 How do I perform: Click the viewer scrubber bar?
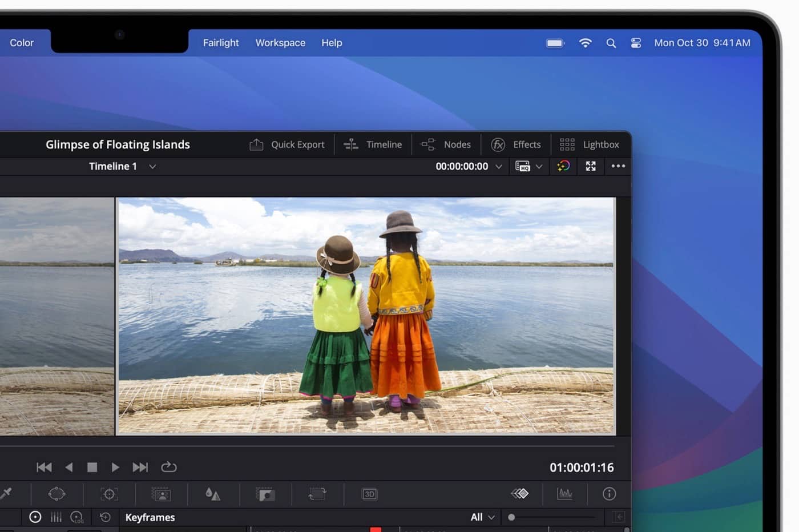click(307, 446)
